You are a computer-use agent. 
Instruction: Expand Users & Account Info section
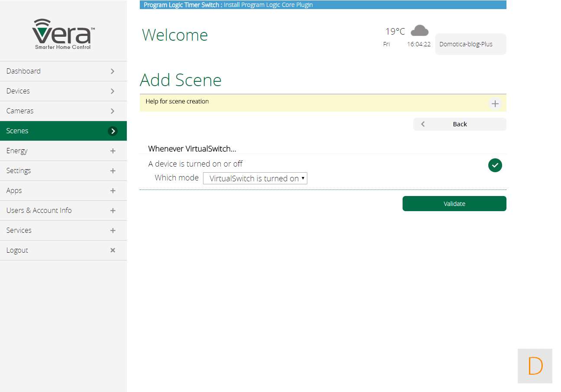click(x=113, y=210)
